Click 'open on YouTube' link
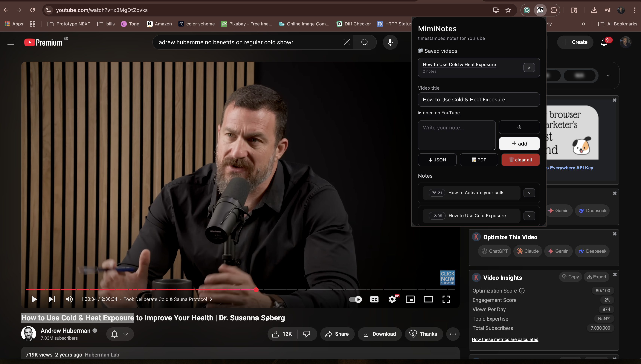The height and width of the screenshot is (364, 641). click(439, 113)
